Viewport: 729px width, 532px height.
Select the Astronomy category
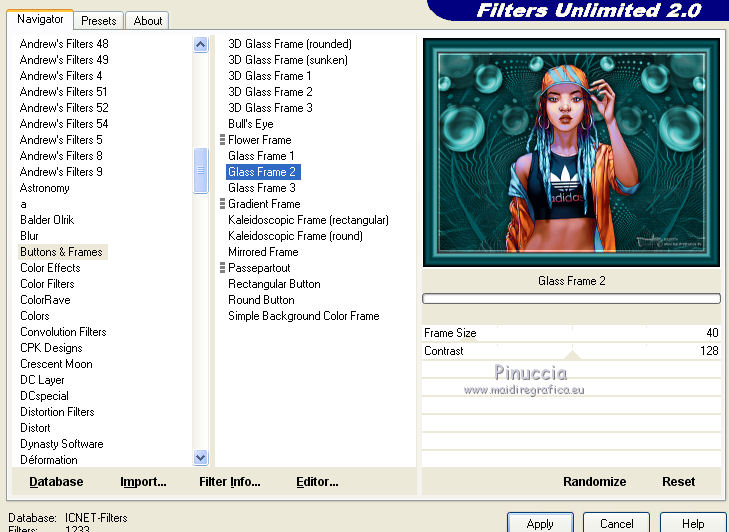point(45,188)
